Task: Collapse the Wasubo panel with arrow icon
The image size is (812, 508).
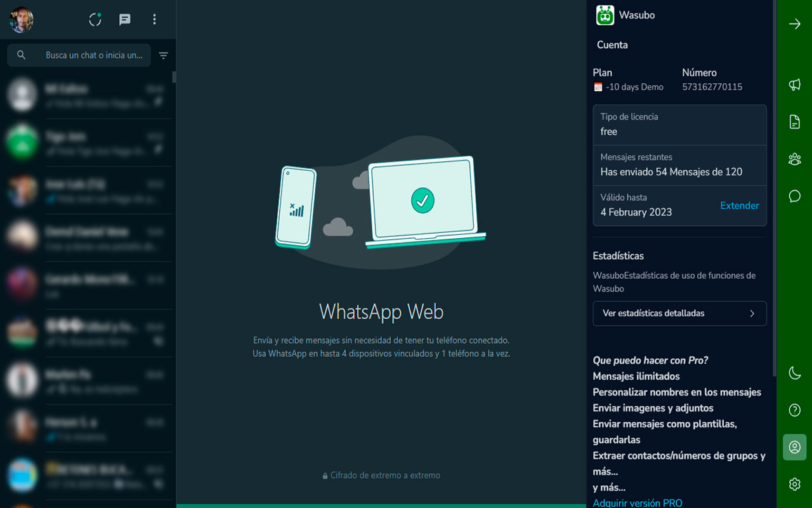Action: pos(794,24)
